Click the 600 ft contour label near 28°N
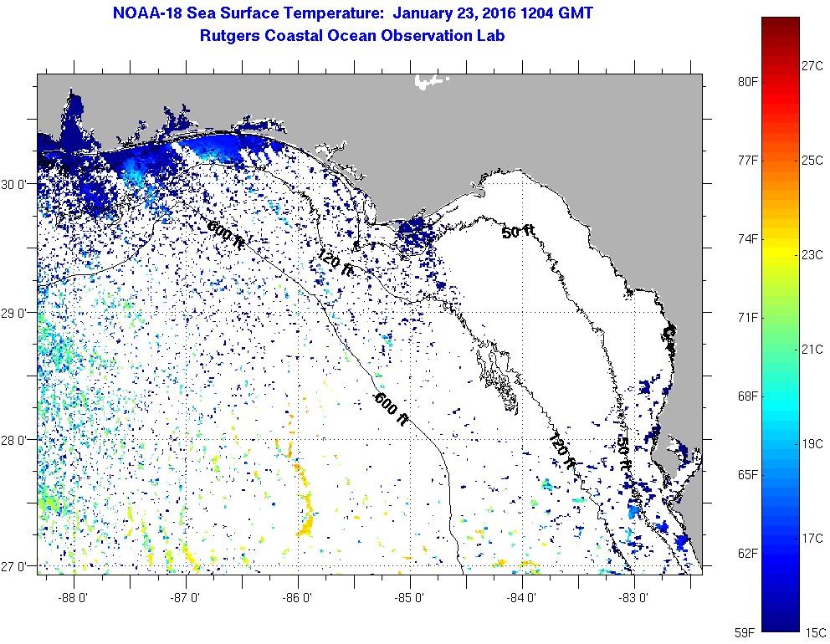This screenshot has width=830, height=644. point(391,410)
